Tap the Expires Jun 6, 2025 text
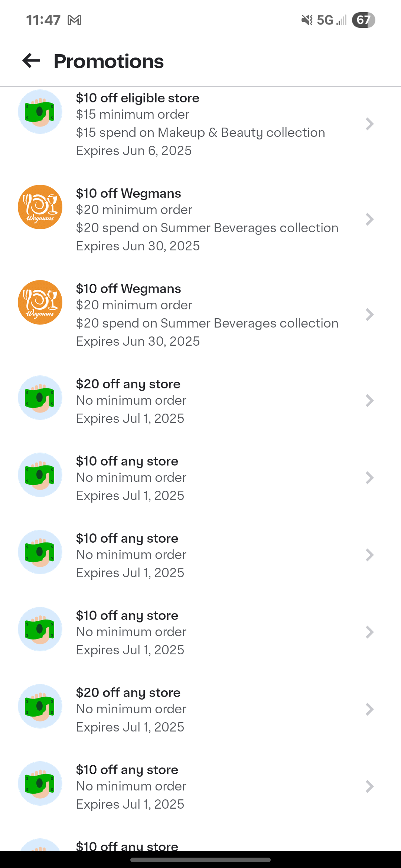The width and height of the screenshot is (401, 868). pos(134,151)
